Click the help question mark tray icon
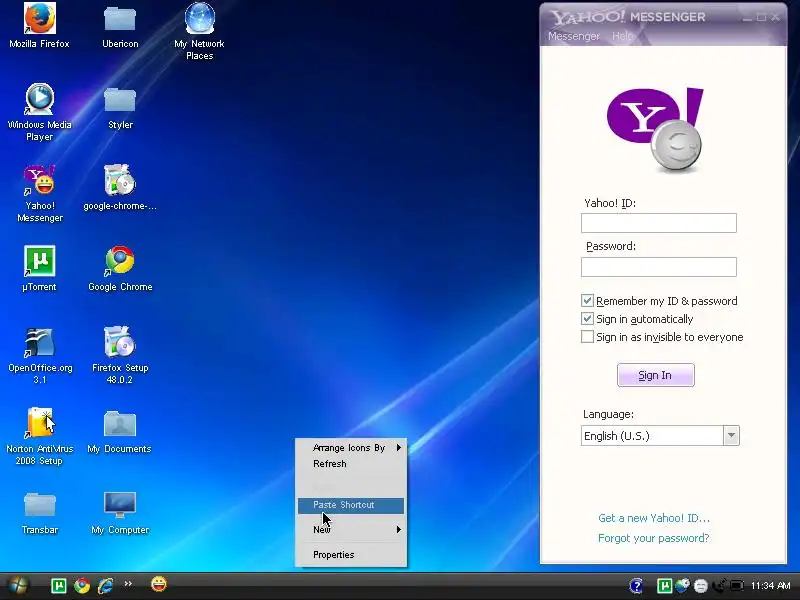The width and height of the screenshot is (800, 600). 636,586
